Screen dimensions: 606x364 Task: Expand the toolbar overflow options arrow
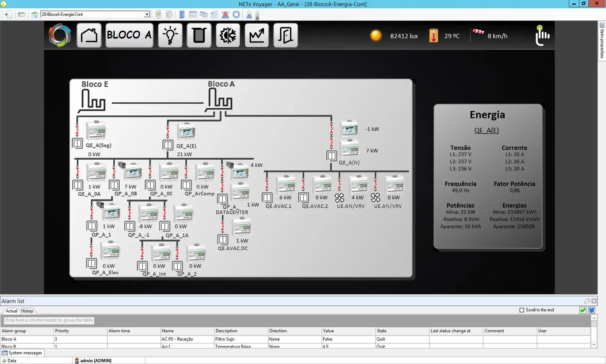click(258, 18)
